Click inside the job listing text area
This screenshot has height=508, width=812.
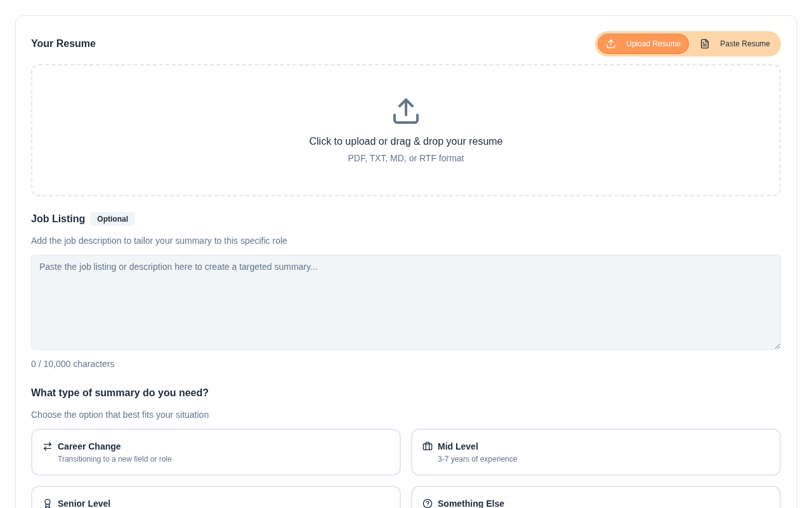(406, 302)
